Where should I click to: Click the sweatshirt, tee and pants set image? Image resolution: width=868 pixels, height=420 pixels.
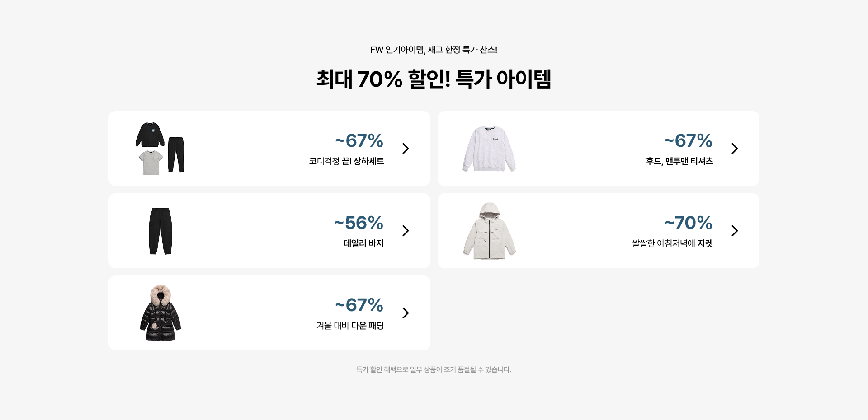click(x=160, y=149)
